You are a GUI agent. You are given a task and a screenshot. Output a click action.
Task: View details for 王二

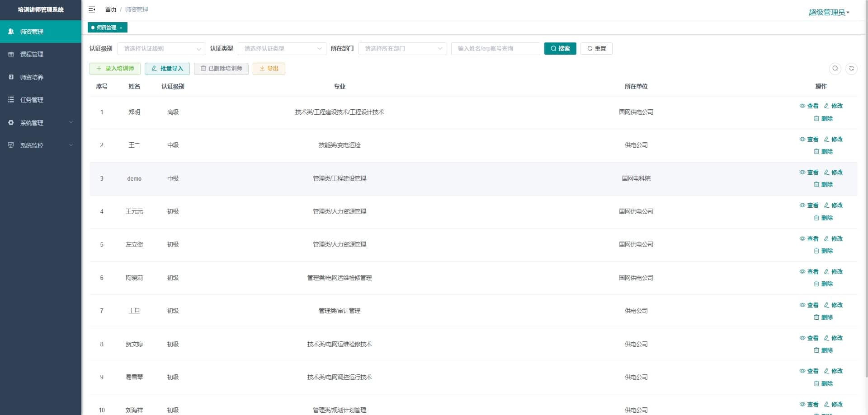click(809, 140)
